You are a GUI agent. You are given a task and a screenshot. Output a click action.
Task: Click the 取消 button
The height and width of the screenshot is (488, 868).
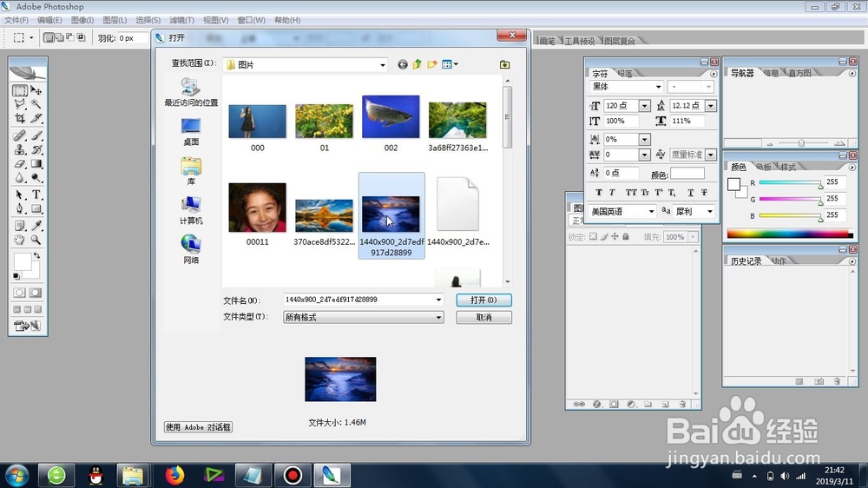coord(483,318)
